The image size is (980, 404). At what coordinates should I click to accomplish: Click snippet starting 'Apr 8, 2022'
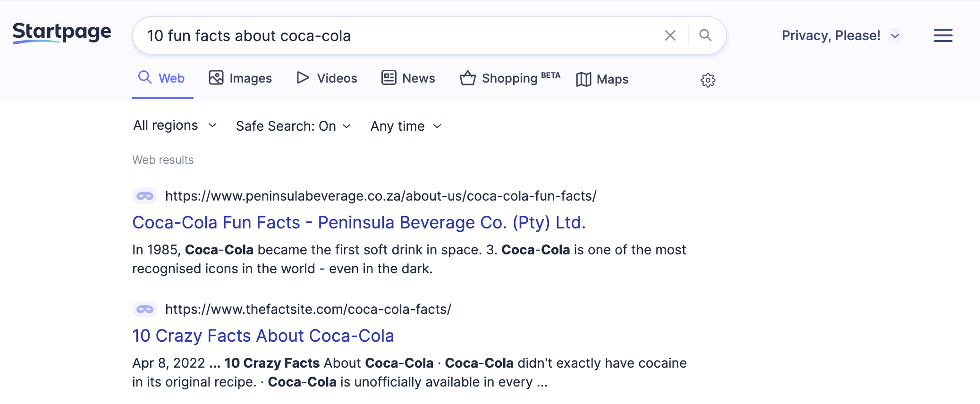coord(409,372)
